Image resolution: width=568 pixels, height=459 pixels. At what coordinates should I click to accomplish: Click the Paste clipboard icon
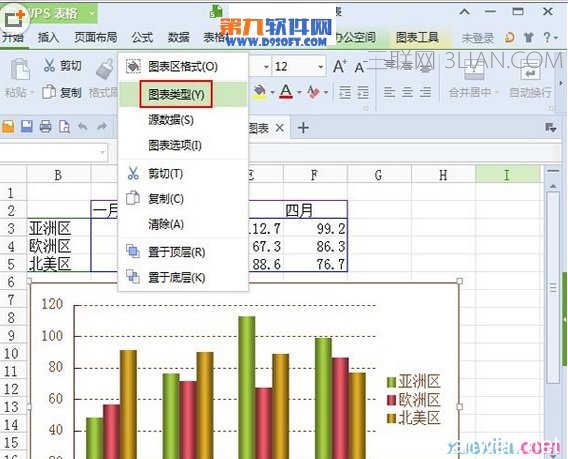click(20, 69)
